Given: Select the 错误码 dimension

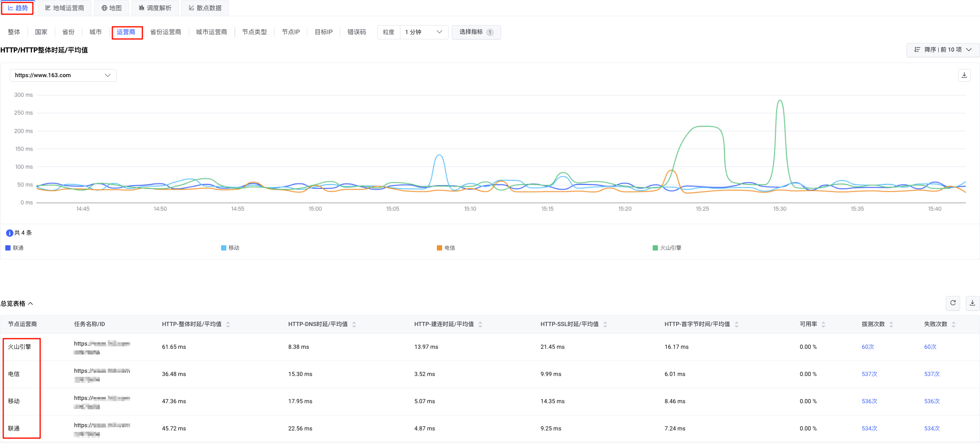Looking at the screenshot, I should pyautogui.click(x=357, y=32).
